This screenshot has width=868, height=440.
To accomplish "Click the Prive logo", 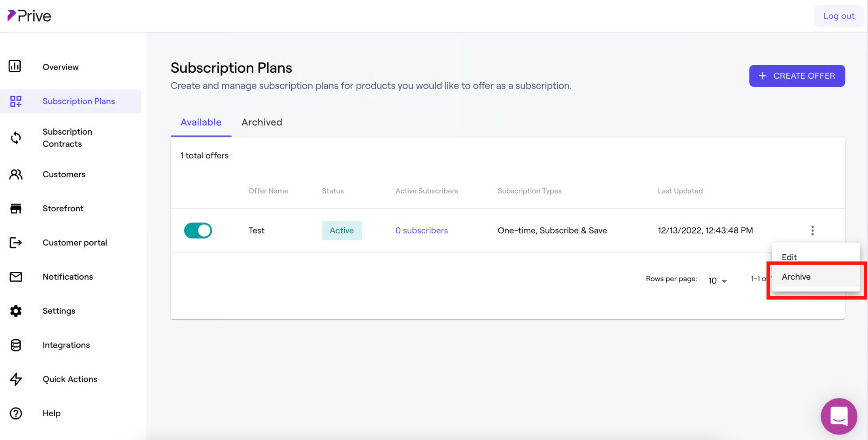I will pos(30,16).
